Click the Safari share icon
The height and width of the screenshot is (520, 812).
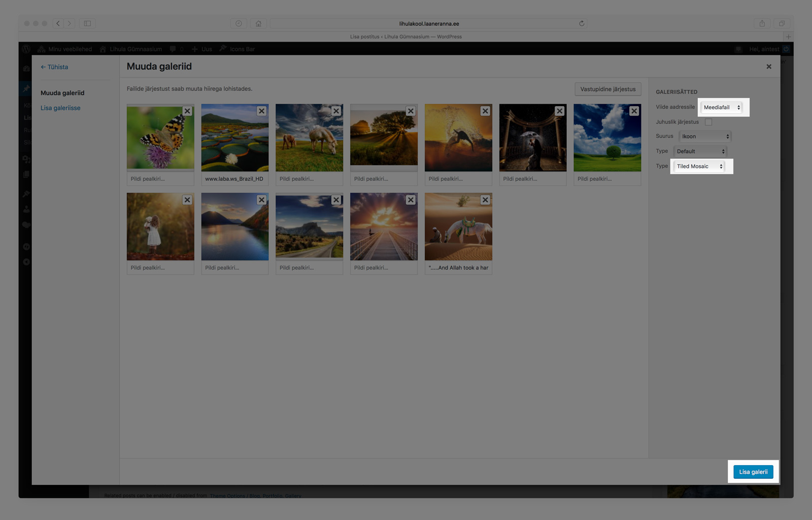[762, 23]
